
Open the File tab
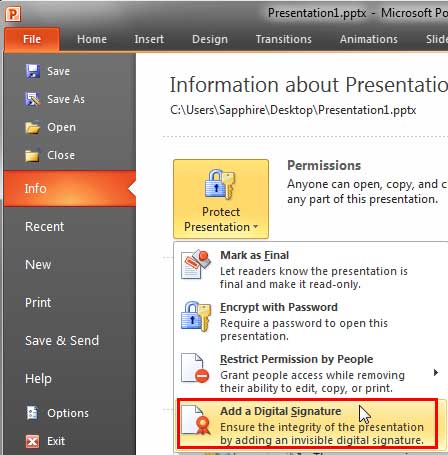32,39
